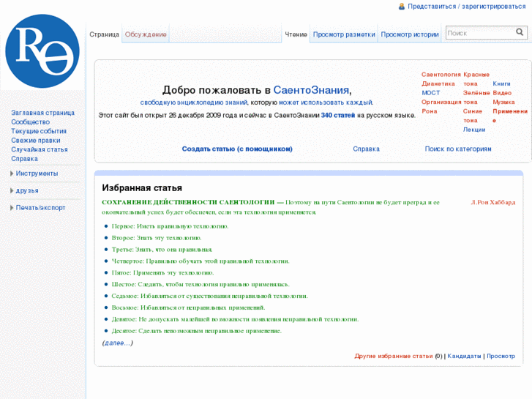This screenshot has height=399, width=532.
Task: Open the Музыка link
Action: point(503,102)
